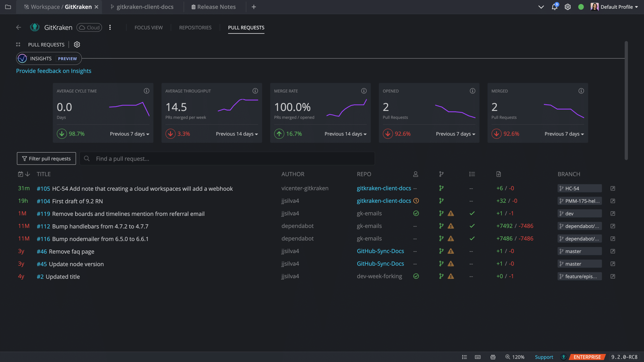Click the branch status column header icon
The height and width of the screenshot is (362, 644).
(x=441, y=174)
